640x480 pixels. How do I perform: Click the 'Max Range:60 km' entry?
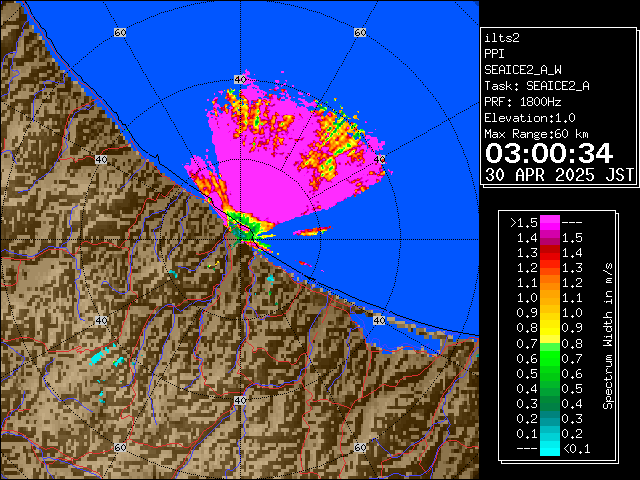(x=536, y=134)
